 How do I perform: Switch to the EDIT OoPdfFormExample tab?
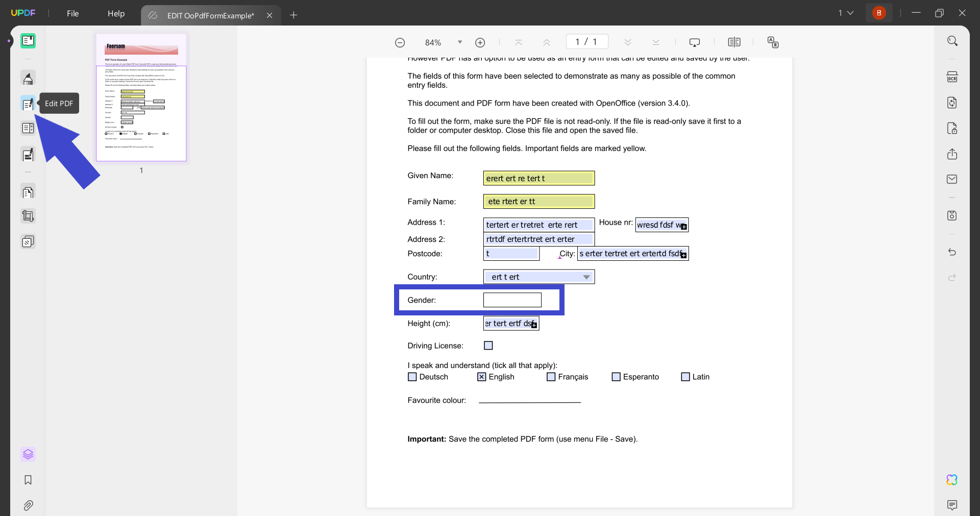tap(210, 15)
